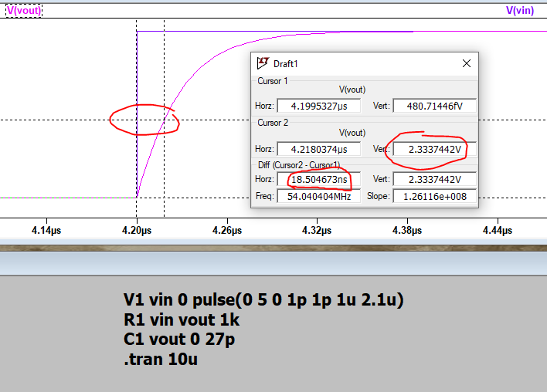Click the LTspice icon in Draft1 title
Image resolution: width=547 pixels, height=392 pixels.
[263, 63]
